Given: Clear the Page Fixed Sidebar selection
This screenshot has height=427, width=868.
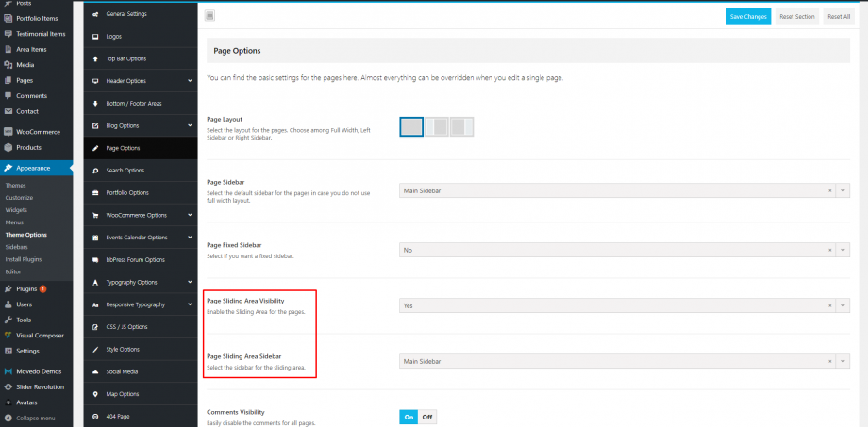Looking at the screenshot, I should point(829,250).
